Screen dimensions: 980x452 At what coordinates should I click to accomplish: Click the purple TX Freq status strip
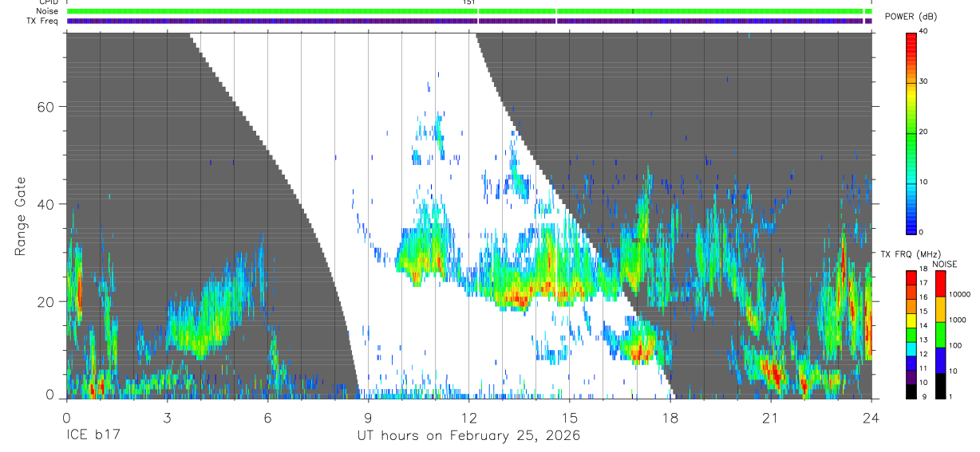point(469,21)
